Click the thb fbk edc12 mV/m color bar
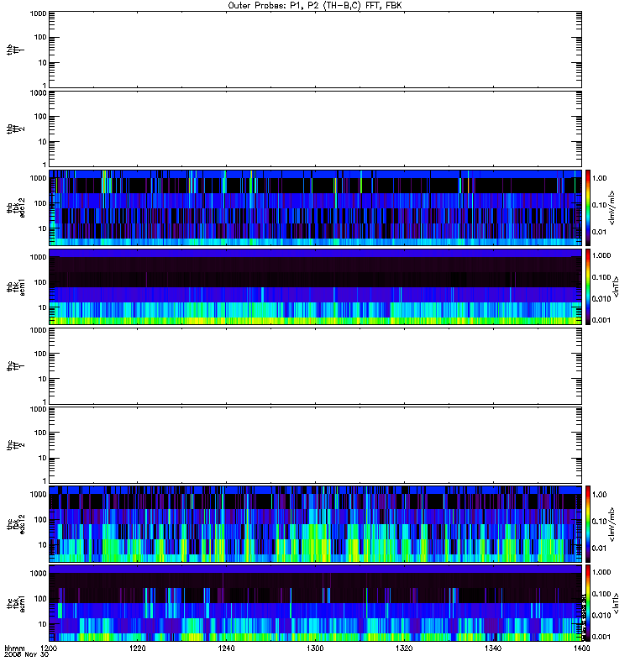630x672 pixels. click(588, 207)
